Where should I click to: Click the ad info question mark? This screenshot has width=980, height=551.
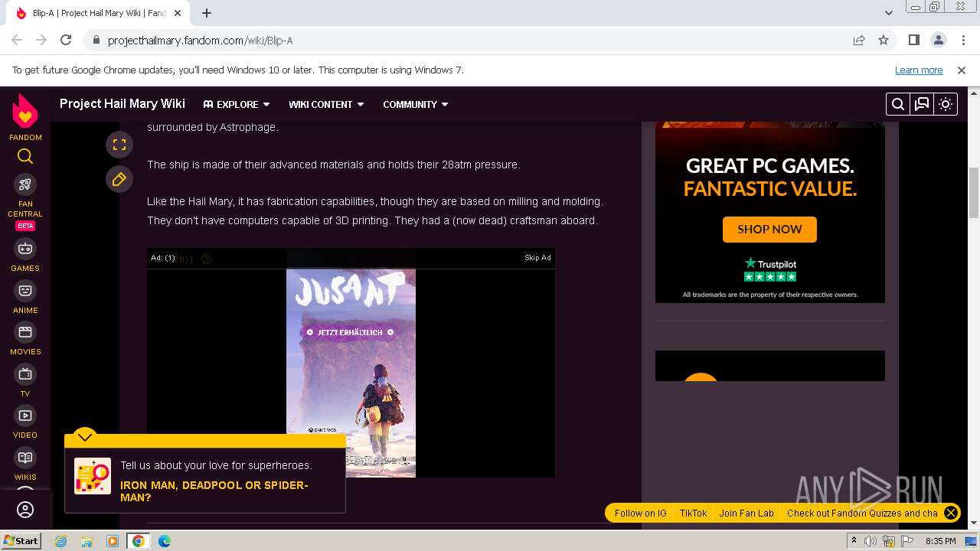206,259
